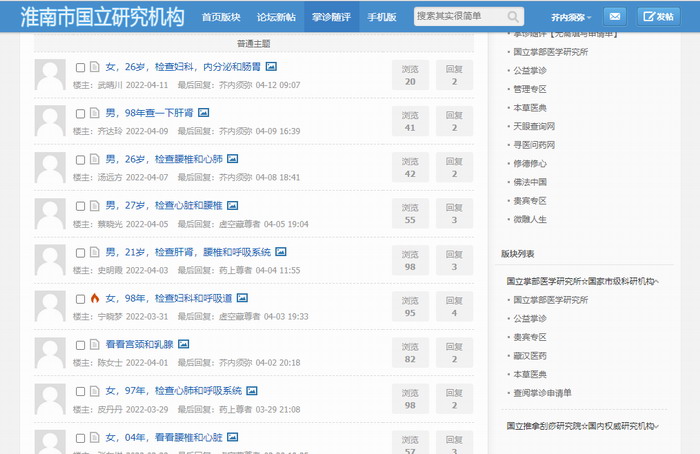Click document icon of 男,98年查一下肝肾 post
Screen dimensions: 700x454
[x=94, y=112]
